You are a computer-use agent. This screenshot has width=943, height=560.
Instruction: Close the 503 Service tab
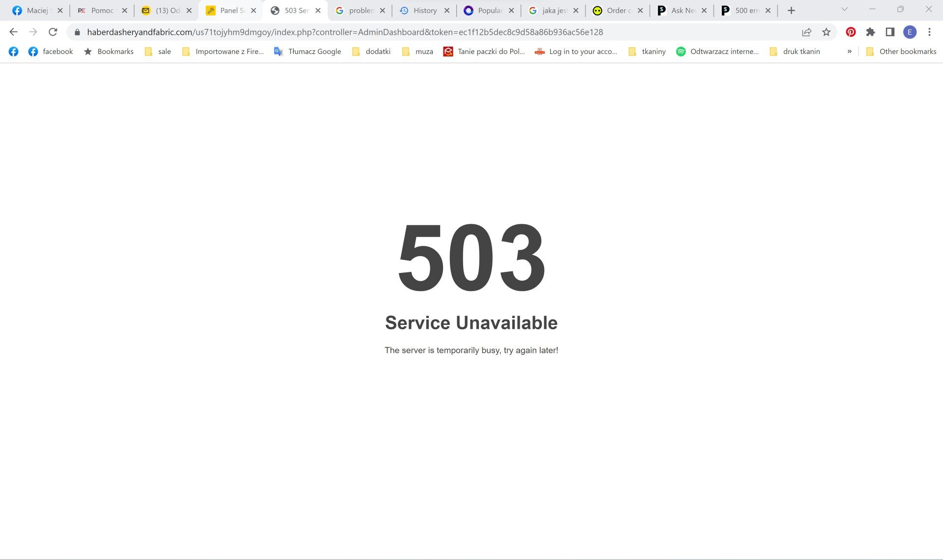pyautogui.click(x=318, y=10)
